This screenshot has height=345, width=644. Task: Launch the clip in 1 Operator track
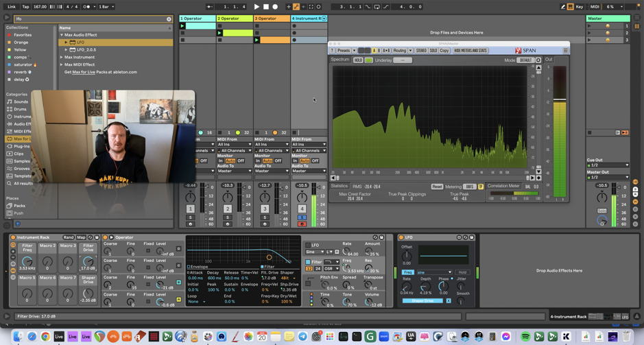182,26
